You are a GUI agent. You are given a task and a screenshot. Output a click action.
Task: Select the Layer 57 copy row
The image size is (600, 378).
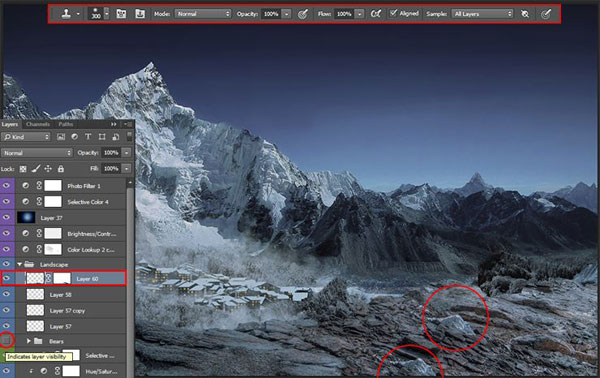[70, 311]
